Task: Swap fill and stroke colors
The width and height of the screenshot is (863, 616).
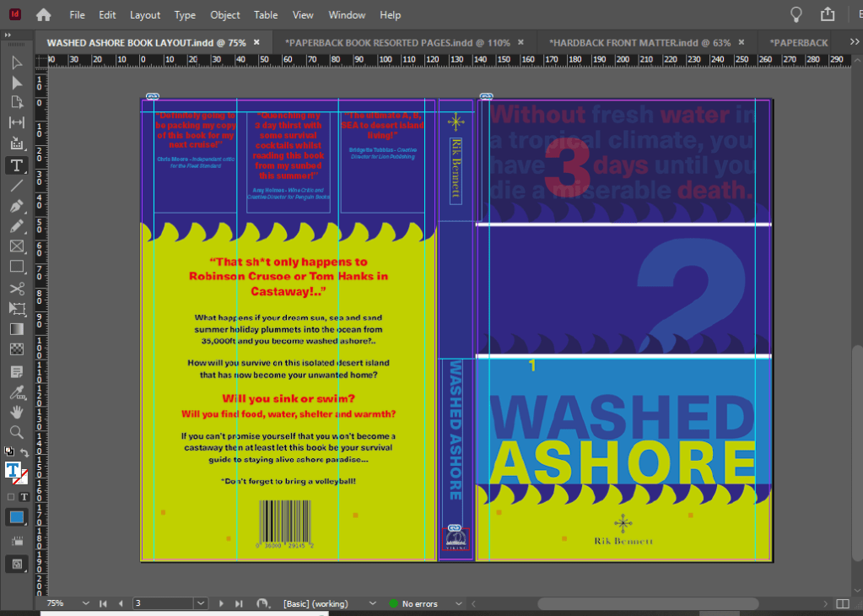Action: coord(24,453)
